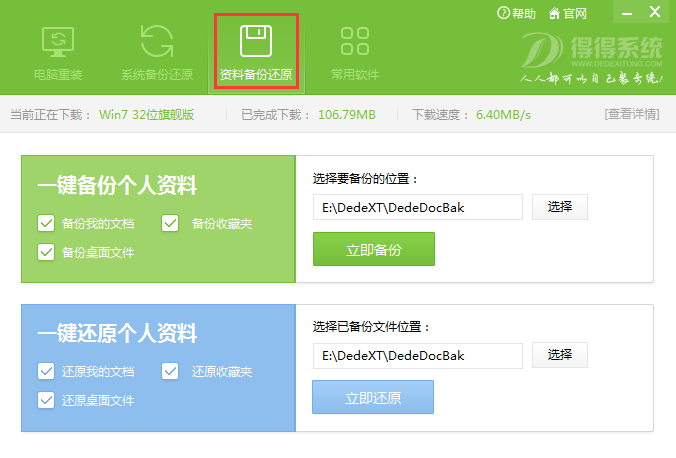Screen dimensions: 676x458
Task: Click the green 立即备份 button
Action: (374, 250)
